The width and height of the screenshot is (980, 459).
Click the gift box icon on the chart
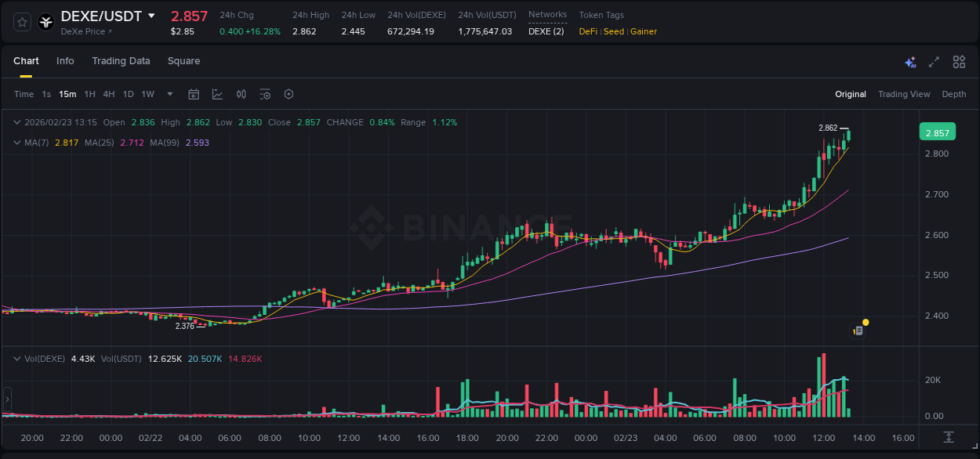coord(858,329)
